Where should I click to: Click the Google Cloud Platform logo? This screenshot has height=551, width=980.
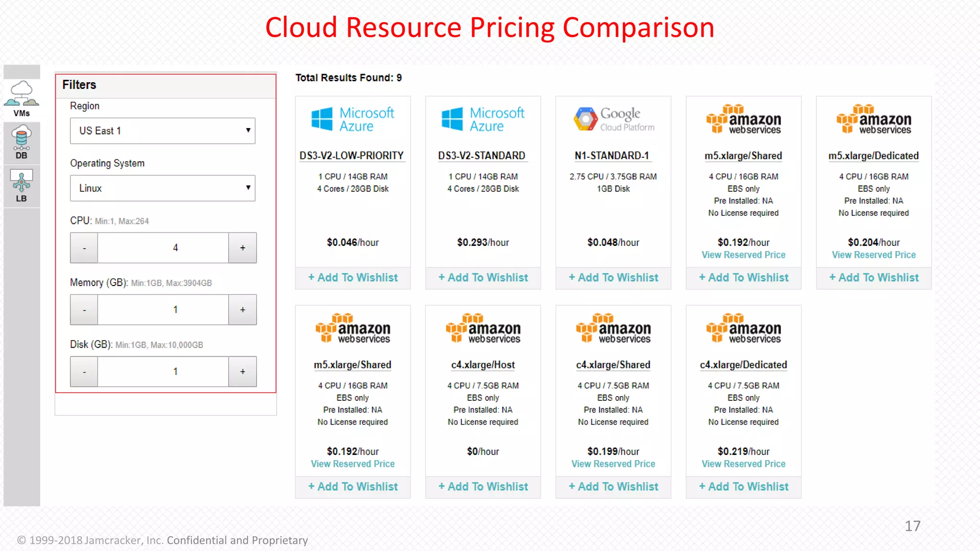[613, 119]
